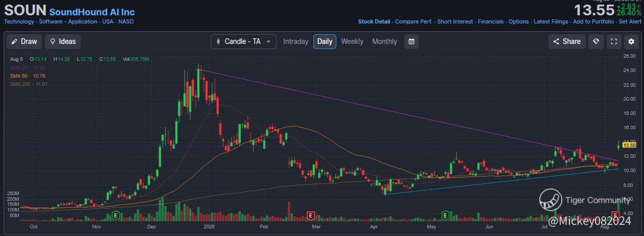The width and height of the screenshot is (644, 236).
Task: Open the Stock Detail link
Action: click(x=374, y=21)
